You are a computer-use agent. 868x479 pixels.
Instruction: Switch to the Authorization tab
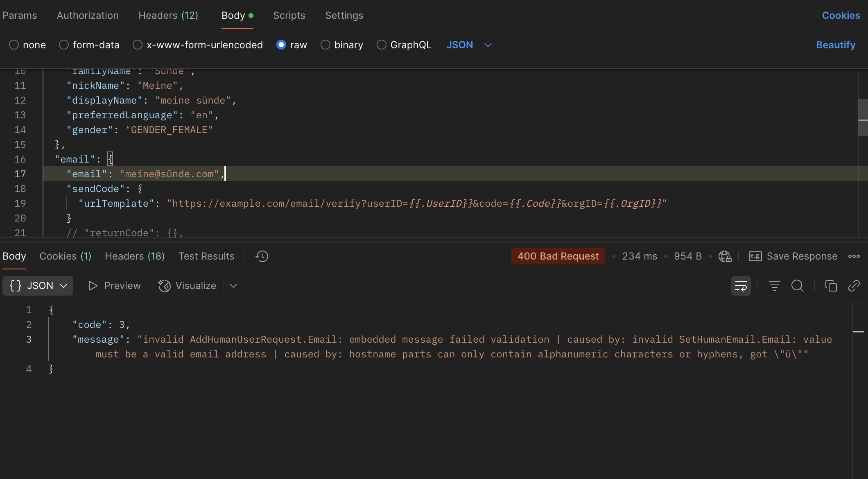pyautogui.click(x=88, y=16)
